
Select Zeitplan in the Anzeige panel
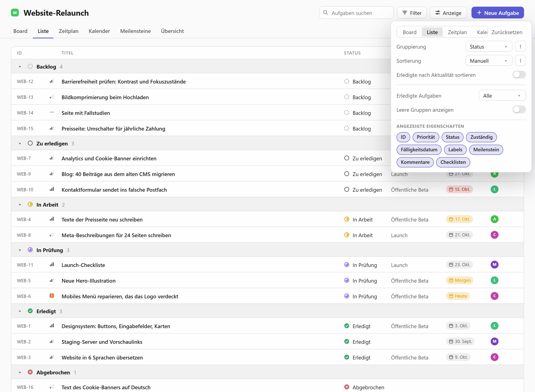tap(457, 32)
